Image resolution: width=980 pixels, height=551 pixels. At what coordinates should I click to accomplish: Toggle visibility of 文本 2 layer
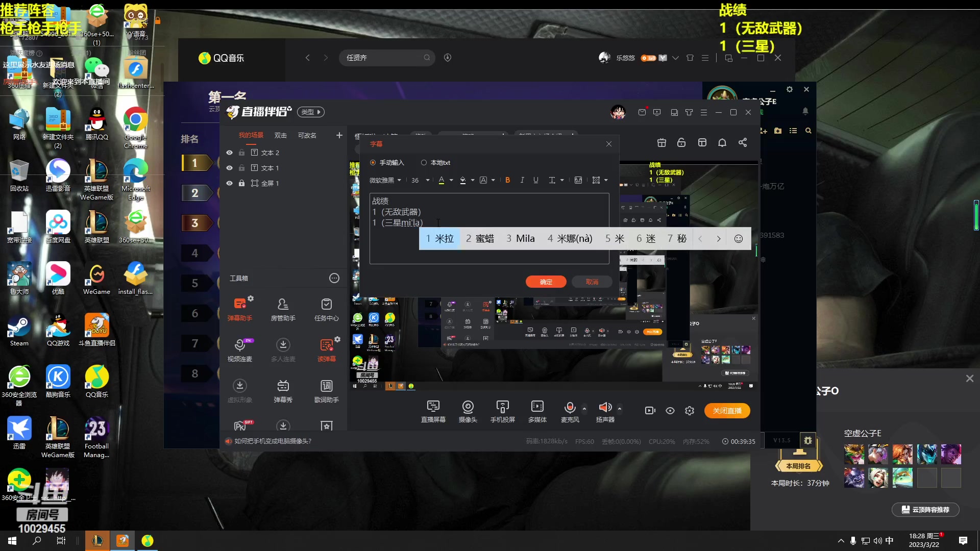click(230, 152)
